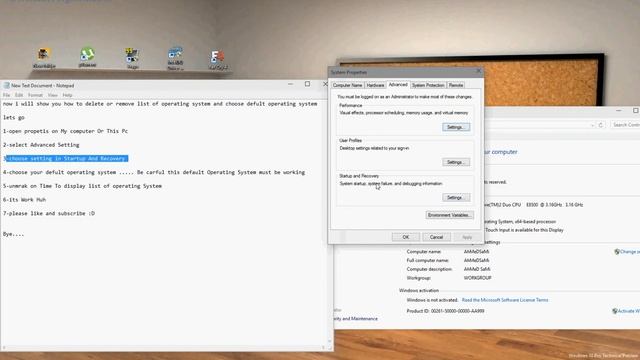The height and width of the screenshot is (360, 640).
Task: Confirm System Properties with OK
Action: pos(406,237)
